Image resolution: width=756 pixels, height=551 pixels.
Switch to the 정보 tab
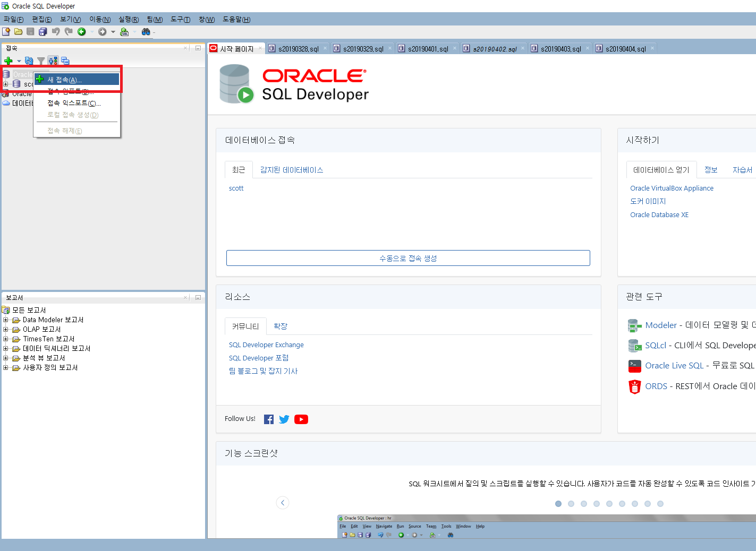pyautogui.click(x=711, y=170)
